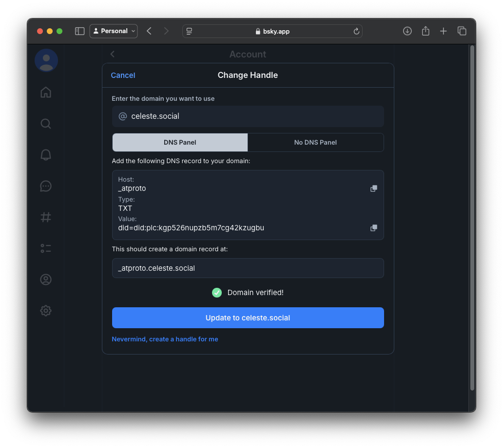Copy the _atproto host value
Screen dimensions: 503x448
pos(374,188)
